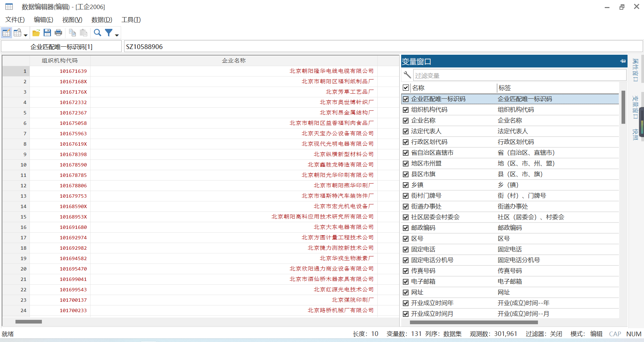Click the 企业名称 column header

tap(234, 60)
